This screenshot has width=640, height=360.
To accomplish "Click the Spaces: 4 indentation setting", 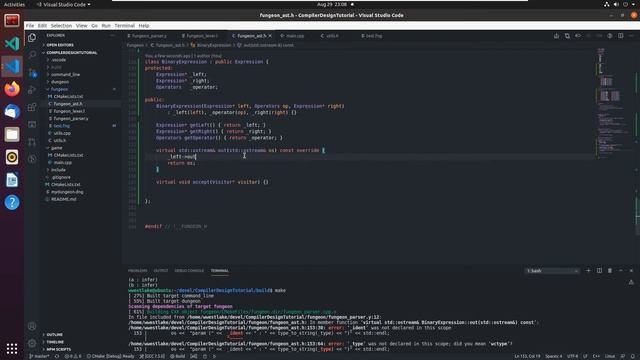I will click(553, 356).
